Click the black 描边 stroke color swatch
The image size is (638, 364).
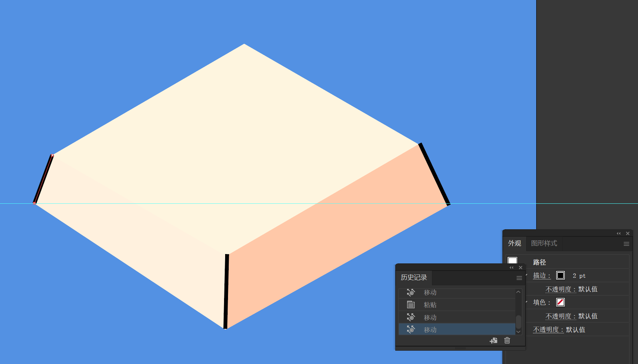[x=560, y=276]
